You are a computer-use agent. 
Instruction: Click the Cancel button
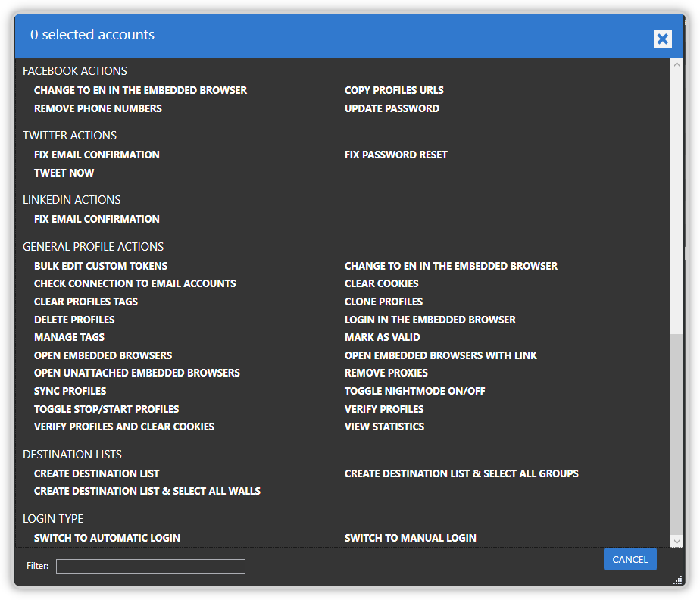tap(630, 559)
